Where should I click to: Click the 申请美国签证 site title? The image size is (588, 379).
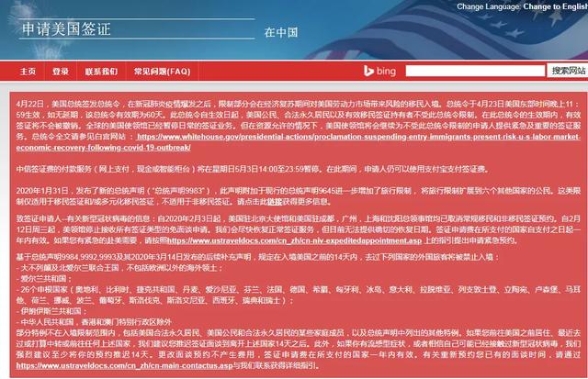(x=66, y=29)
